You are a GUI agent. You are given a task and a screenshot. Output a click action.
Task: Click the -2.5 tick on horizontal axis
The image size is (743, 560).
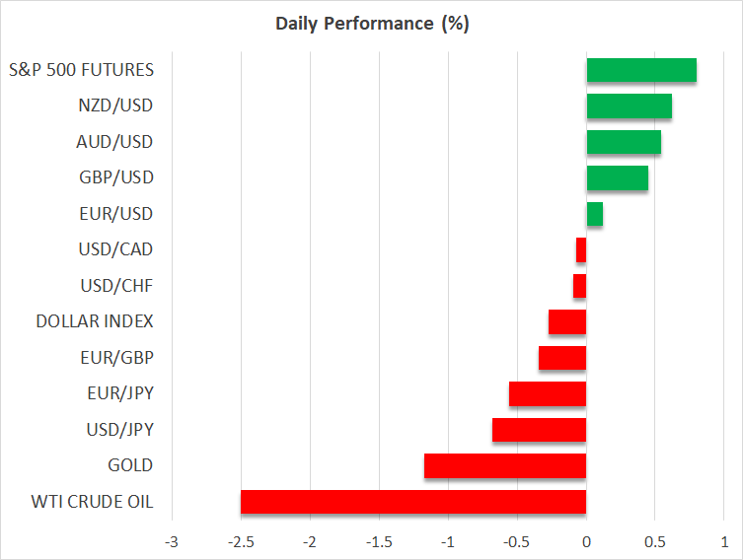[241, 541]
